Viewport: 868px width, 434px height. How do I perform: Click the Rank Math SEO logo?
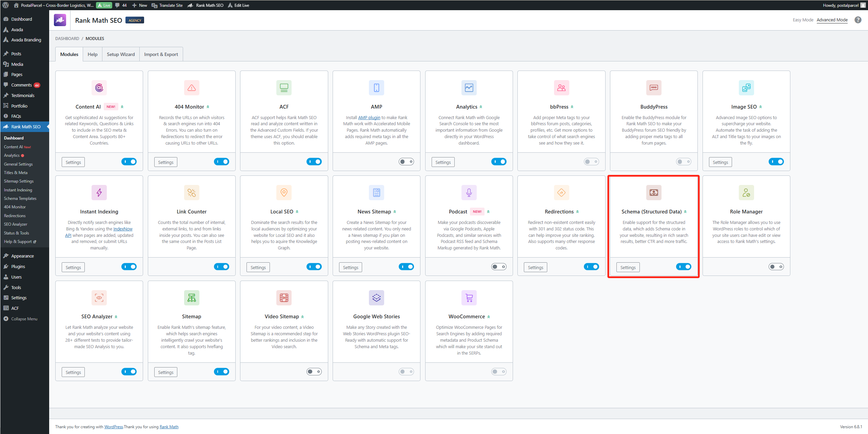pos(60,20)
